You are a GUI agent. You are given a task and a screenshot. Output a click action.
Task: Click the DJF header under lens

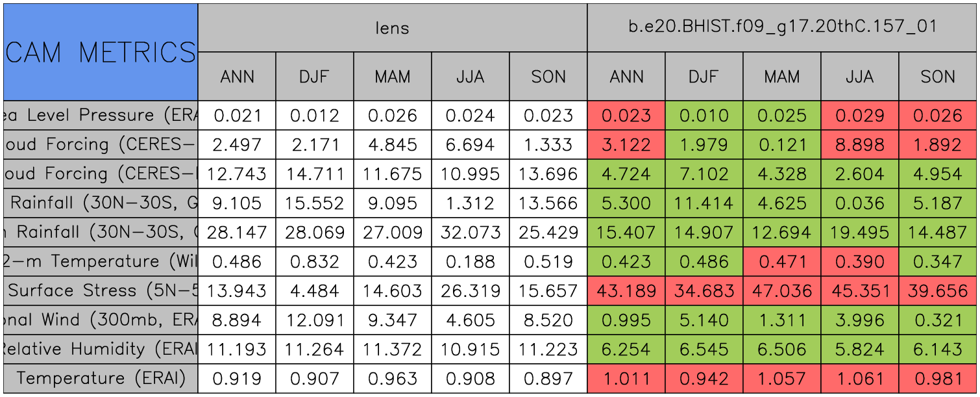point(315,77)
